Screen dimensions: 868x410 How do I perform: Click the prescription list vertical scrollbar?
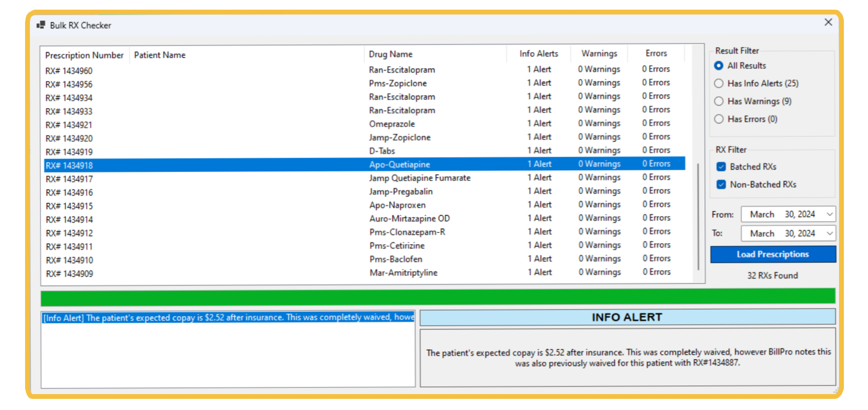[x=698, y=217]
